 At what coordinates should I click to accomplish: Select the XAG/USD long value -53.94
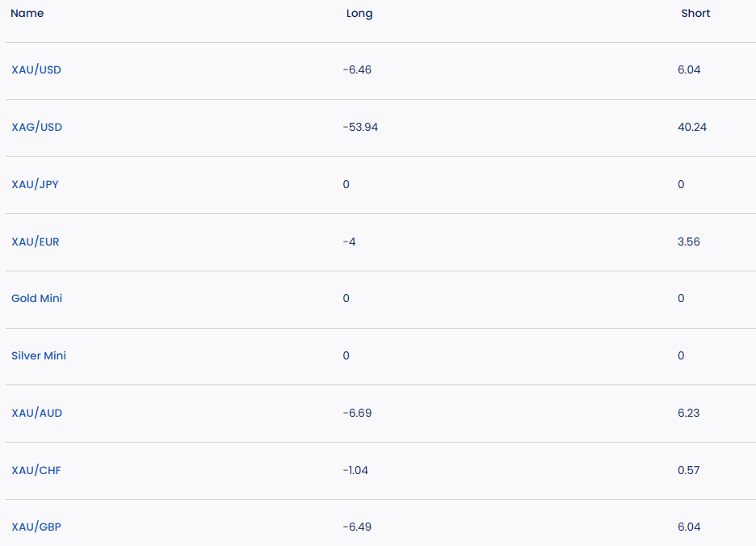tap(360, 128)
